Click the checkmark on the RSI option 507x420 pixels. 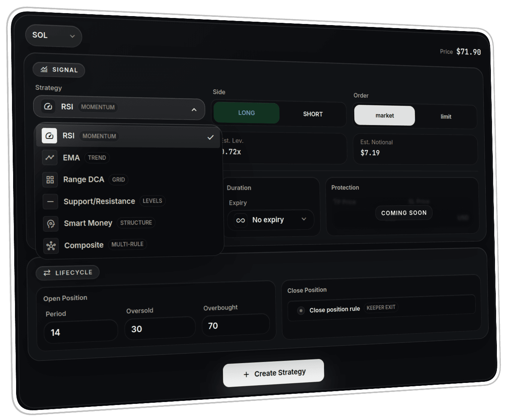coord(211,137)
